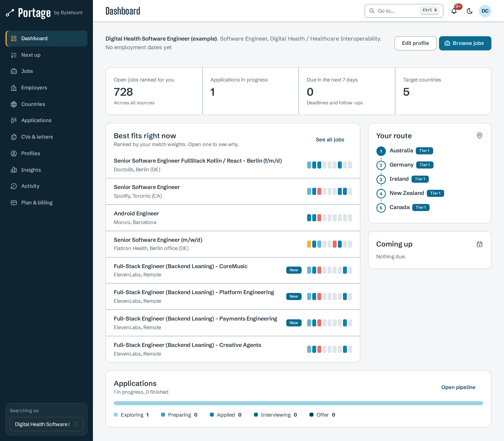
Task: Click the Offer legend swatch
Action: (311, 415)
